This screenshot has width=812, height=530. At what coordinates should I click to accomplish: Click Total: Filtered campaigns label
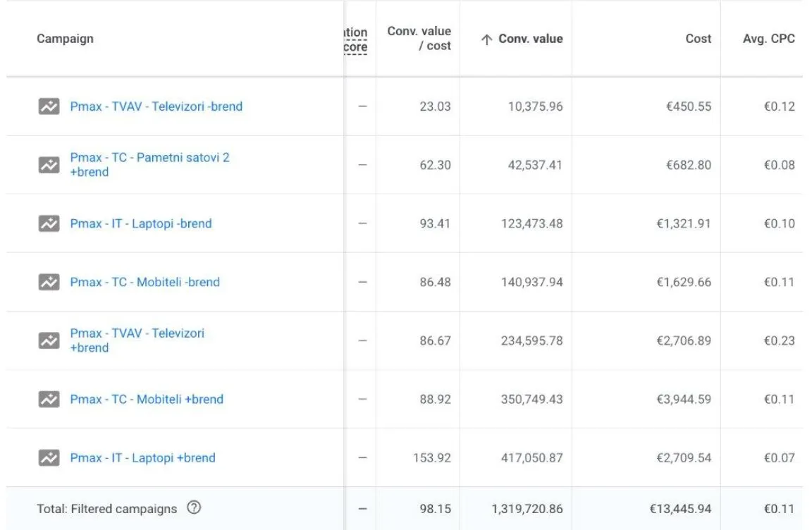106,509
